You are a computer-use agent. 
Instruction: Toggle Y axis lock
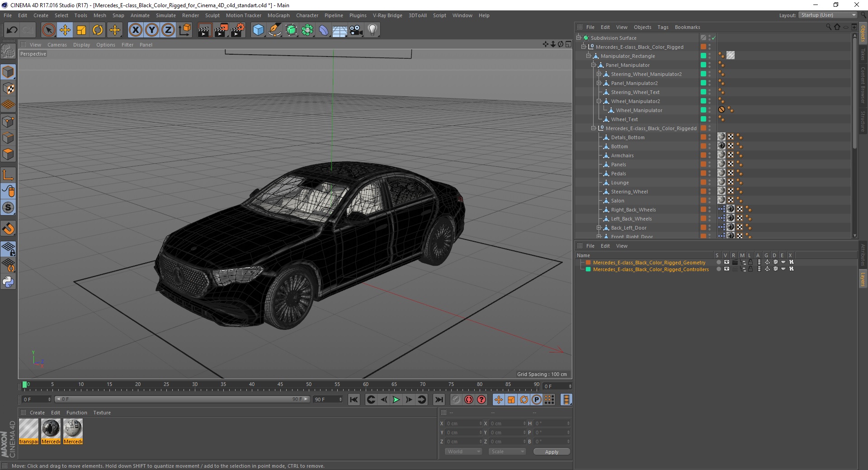point(152,30)
